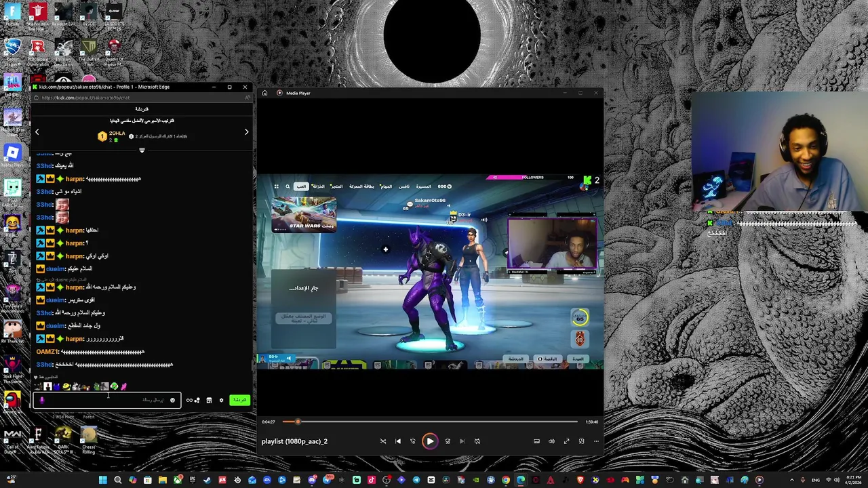This screenshot has height=488, width=868.
Task: Skip back 10 seconds in Media Player
Action: [x=413, y=441]
